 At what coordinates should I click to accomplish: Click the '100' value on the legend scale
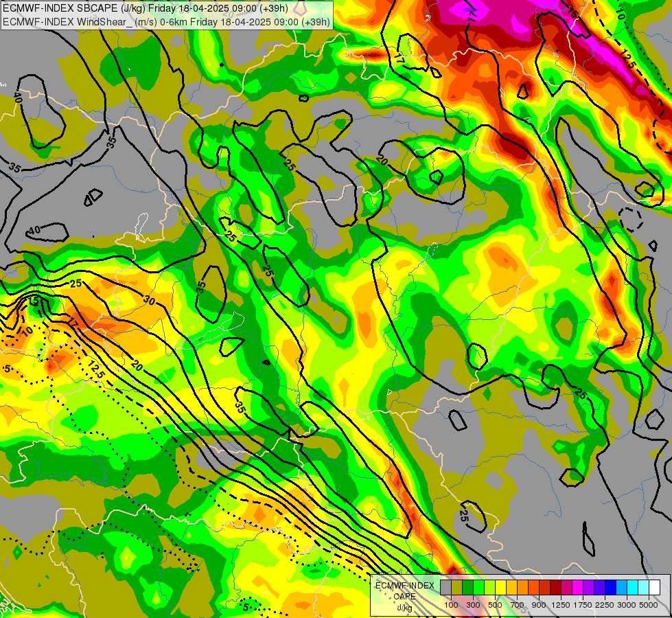click(x=451, y=605)
